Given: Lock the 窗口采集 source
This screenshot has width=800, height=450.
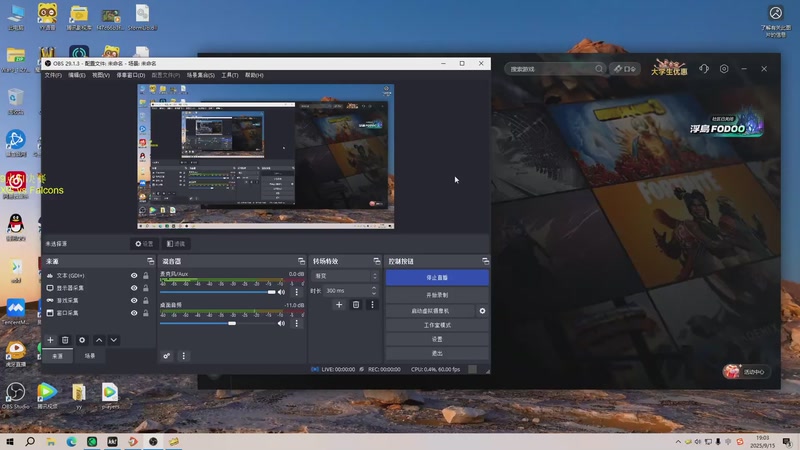Looking at the screenshot, I should pos(146,313).
